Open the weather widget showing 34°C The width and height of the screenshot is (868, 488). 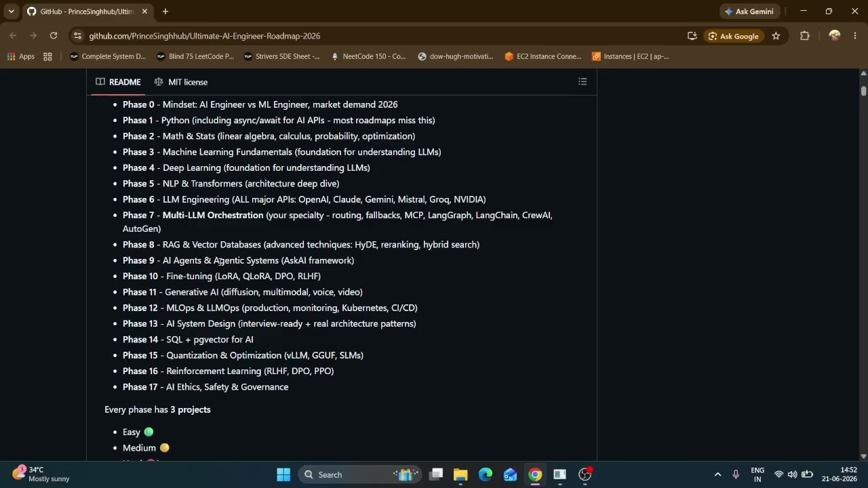41,474
